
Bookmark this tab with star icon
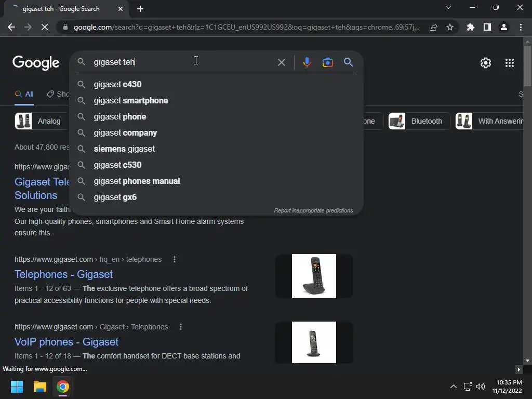[x=450, y=27]
